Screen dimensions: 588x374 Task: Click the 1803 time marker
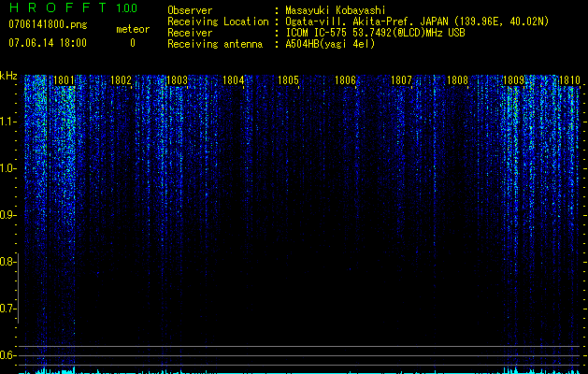[x=177, y=80]
